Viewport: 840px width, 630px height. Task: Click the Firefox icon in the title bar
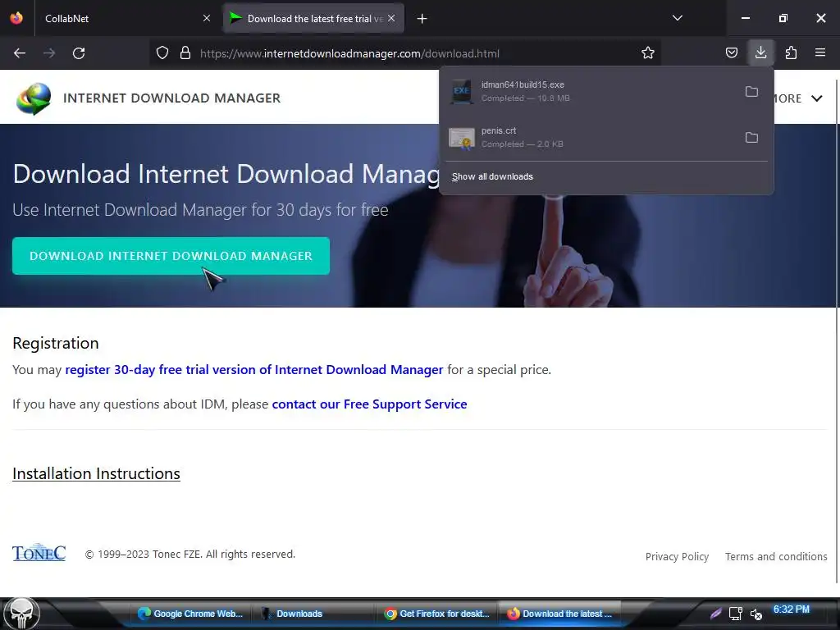pos(16,18)
